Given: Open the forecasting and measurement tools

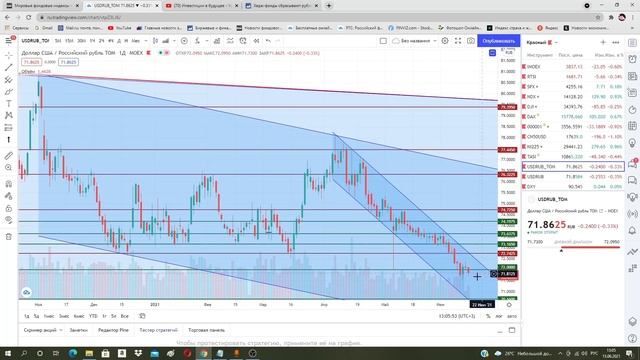Looking at the screenshot, I should 9,128.
